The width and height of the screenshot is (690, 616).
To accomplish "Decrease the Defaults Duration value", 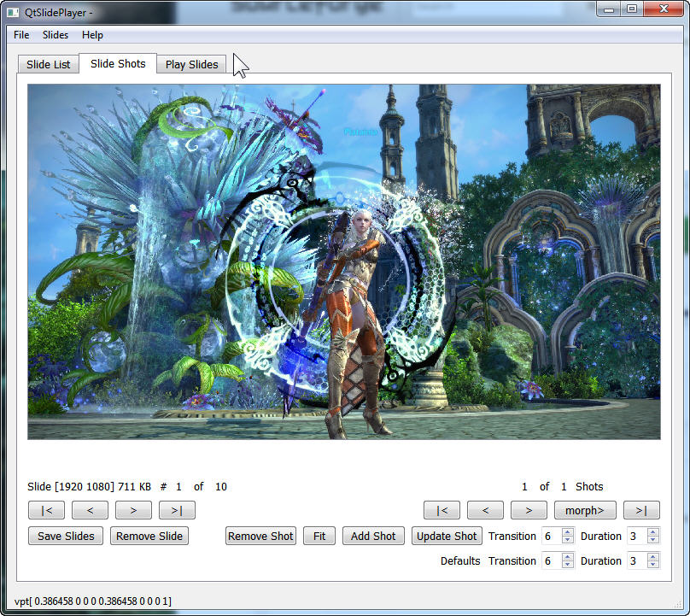I will pos(653,565).
